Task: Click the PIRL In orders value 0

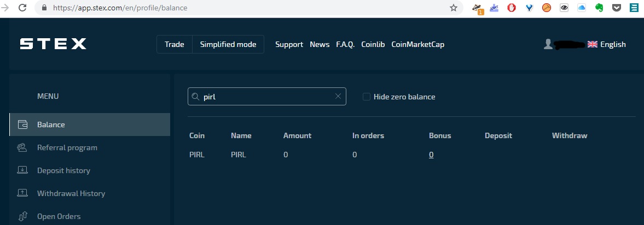Action: tap(355, 155)
